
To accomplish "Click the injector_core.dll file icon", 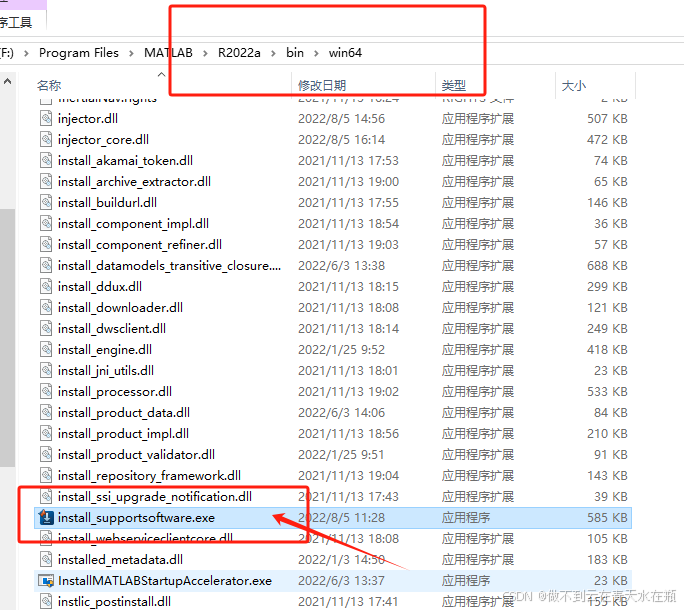I will click(46, 139).
